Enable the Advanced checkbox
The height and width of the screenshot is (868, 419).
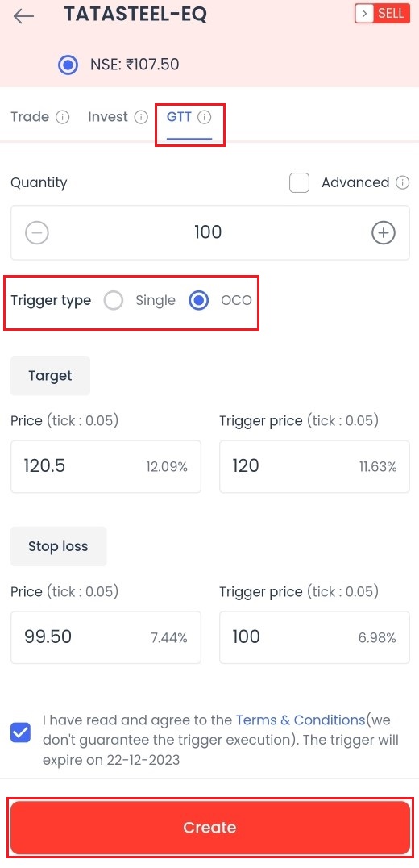(299, 182)
